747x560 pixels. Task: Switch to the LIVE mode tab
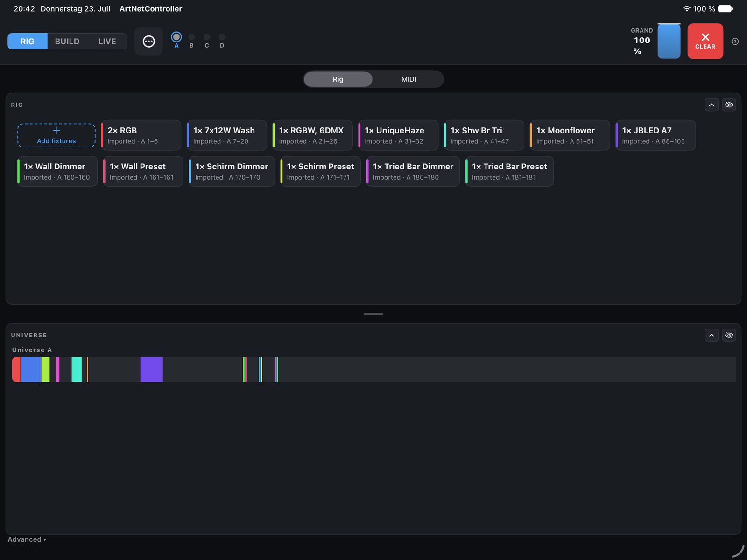[107, 42]
